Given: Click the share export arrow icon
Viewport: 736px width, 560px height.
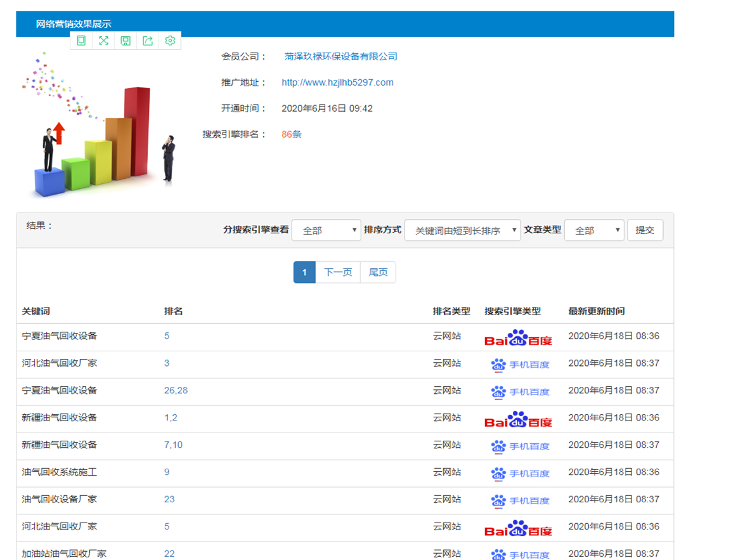Looking at the screenshot, I should 148,41.
